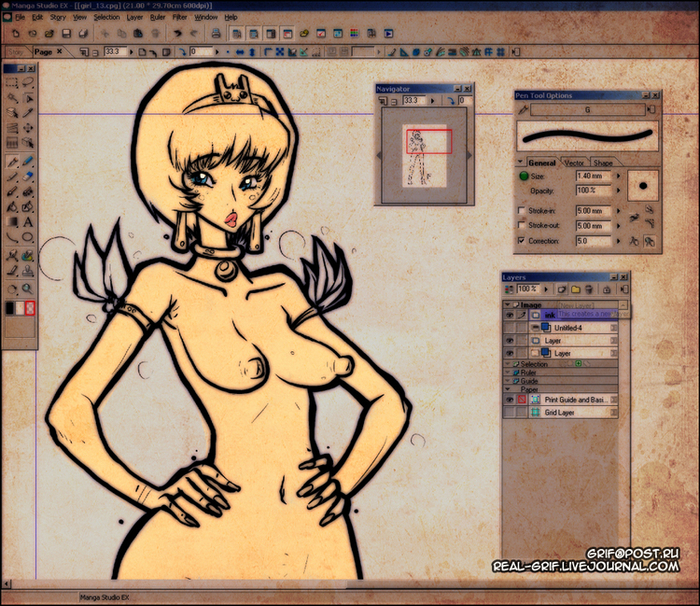The height and width of the screenshot is (606, 700).
Task: Open the Opacity value arrow
Action: click(617, 190)
